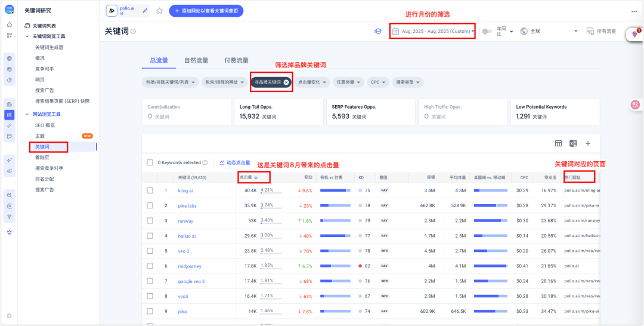The width and height of the screenshot is (644, 326).
Task: Open the pink translate widget on the right edge
Action: pyautogui.click(x=635, y=105)
